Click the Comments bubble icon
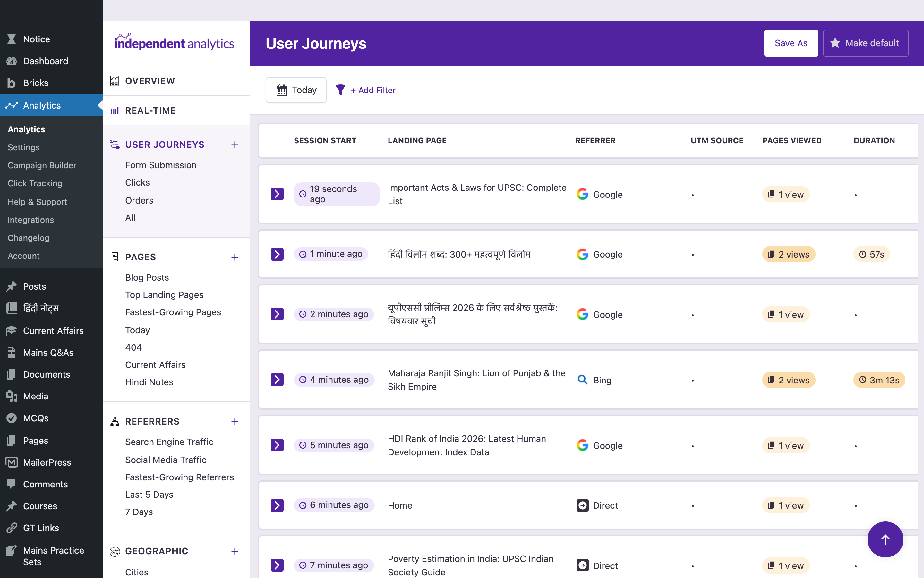924x578 pixels. (12, 484)
